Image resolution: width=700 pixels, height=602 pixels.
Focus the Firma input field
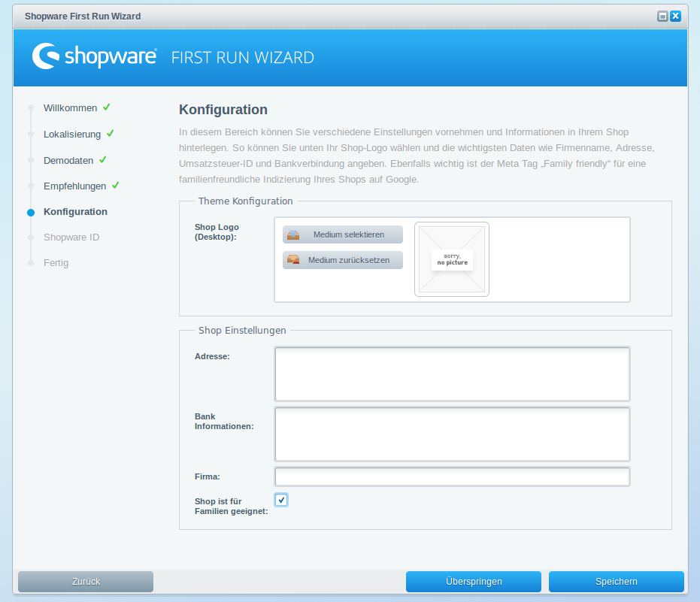click(x=452, y=476)
